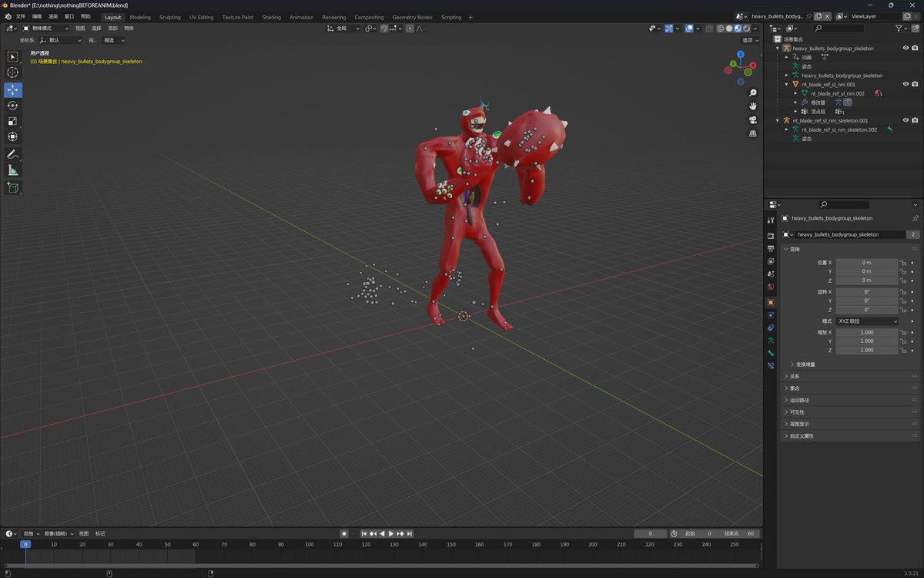Activate the Move tool
Image resolution: width=924 pixels, height=578 pixels.
pos(13,90)
